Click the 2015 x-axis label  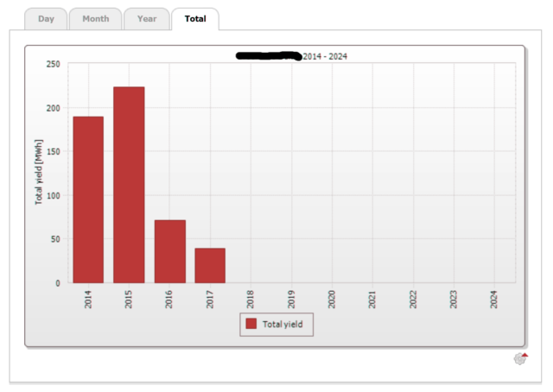pos(129,299)
